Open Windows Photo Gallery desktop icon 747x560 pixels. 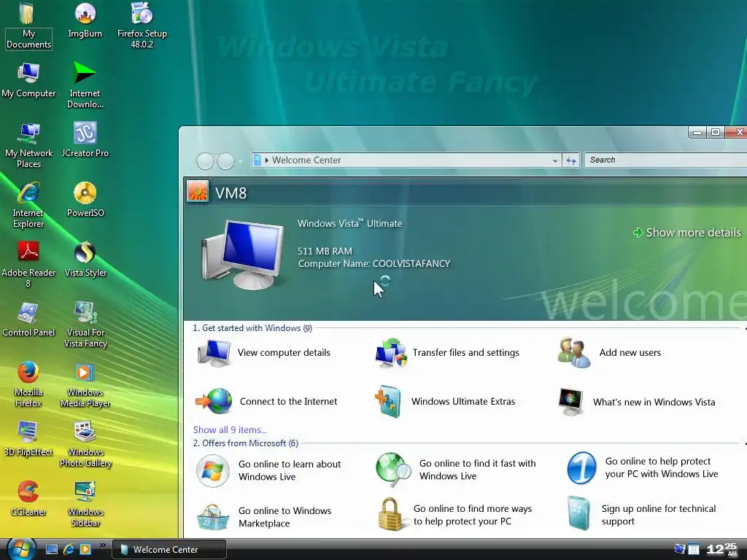click(x=85, y=444)
